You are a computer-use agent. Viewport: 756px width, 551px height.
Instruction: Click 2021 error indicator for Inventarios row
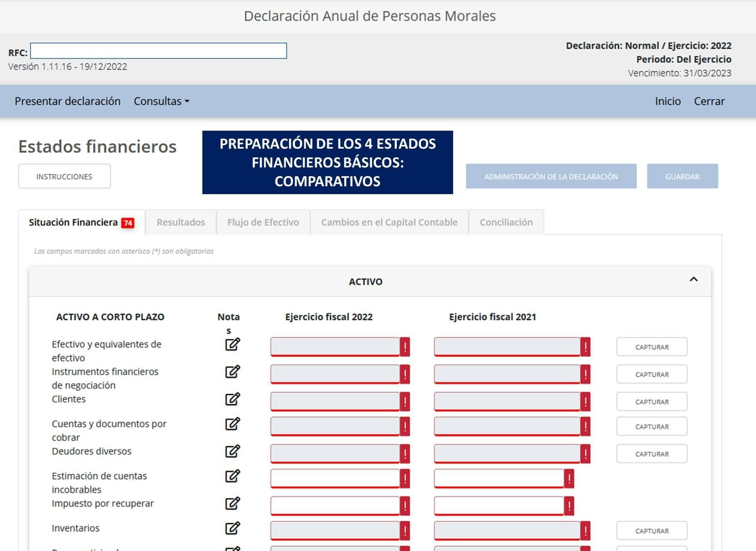[x=585, y=530]
